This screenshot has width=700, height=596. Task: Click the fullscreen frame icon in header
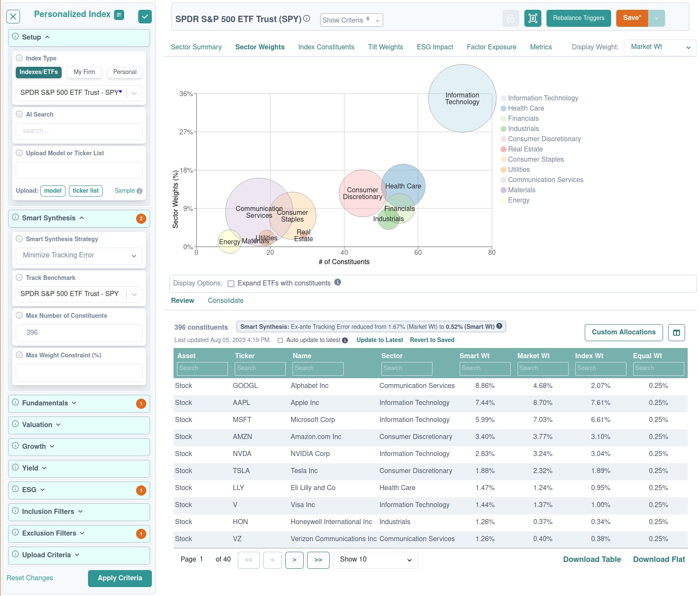[533, 18]
